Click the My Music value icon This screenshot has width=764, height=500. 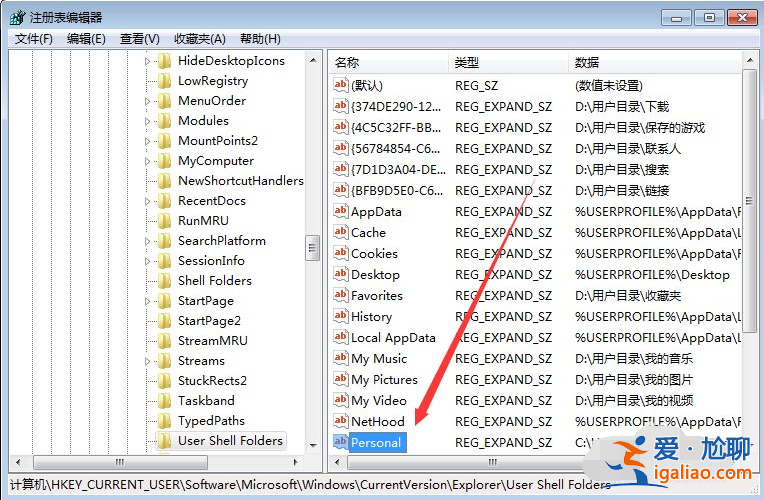click(x=341, y=358)
